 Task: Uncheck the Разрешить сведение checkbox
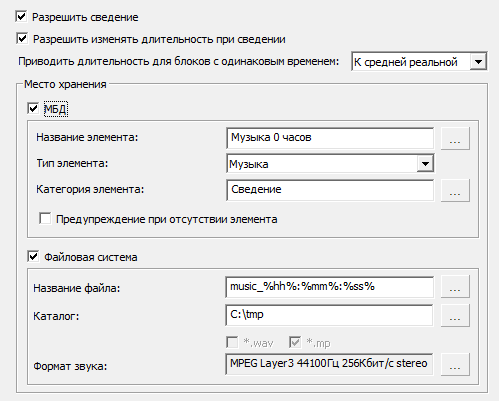coord(21,17)
